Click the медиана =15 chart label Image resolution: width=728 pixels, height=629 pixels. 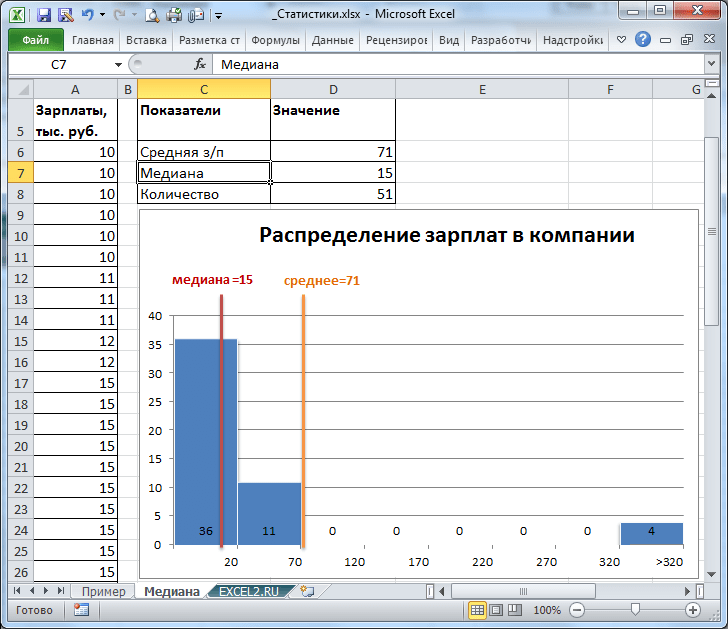[x=212, y=279]
